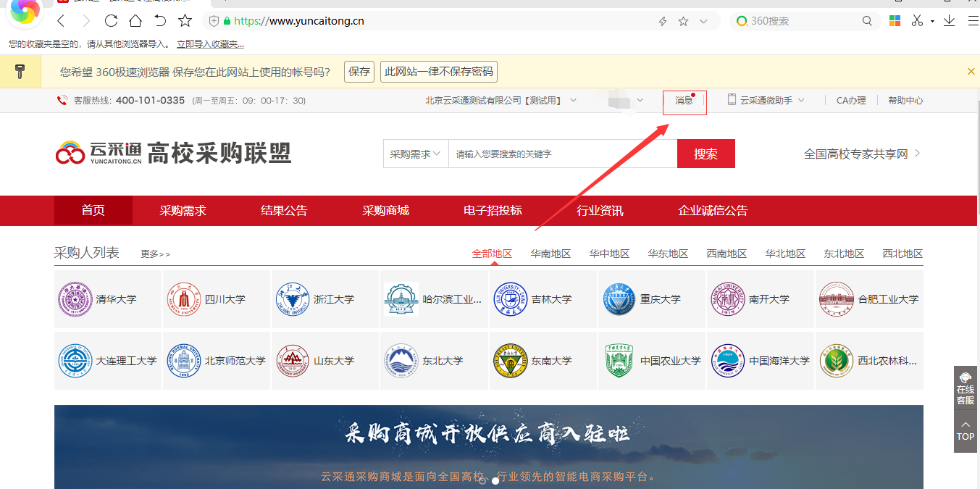Click the 四川大学 logo card

[x=217, y=299]
